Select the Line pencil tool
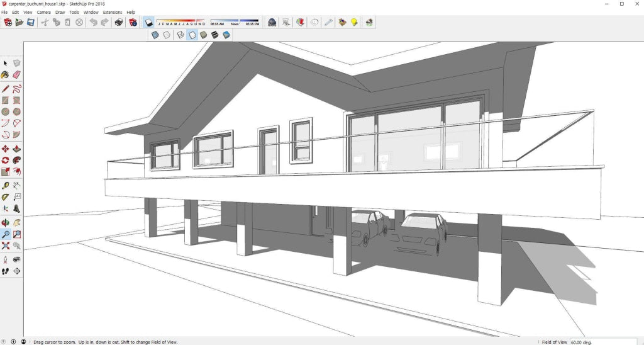 point(5,89)
